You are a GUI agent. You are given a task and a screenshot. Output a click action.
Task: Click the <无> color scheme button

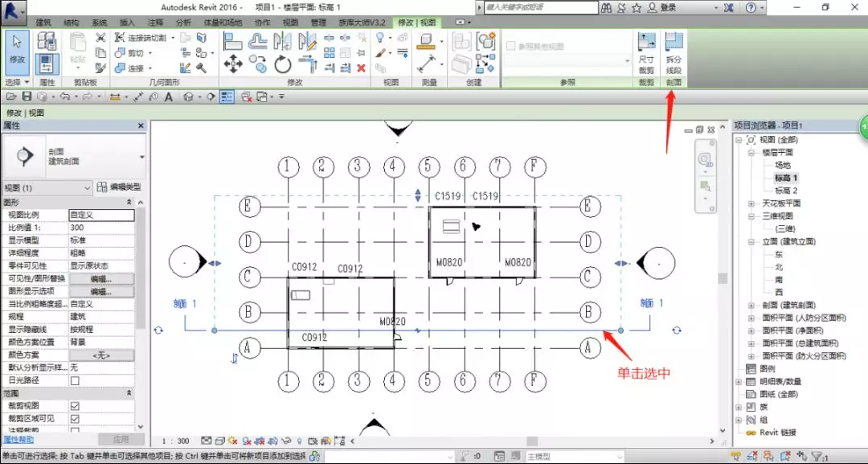pyautogui.click(x=101, y=355)
